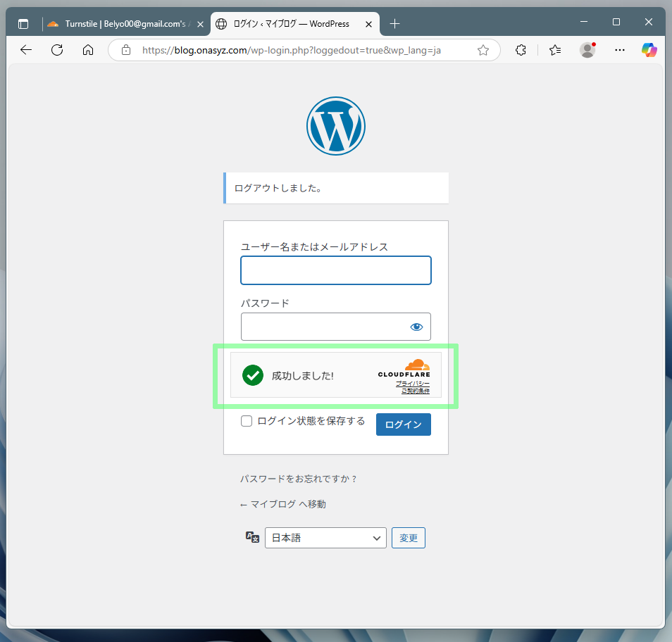Viewport: 672px width, 642px height.
Task: Close the Edge browser window
Action: [x=649, y=22]
